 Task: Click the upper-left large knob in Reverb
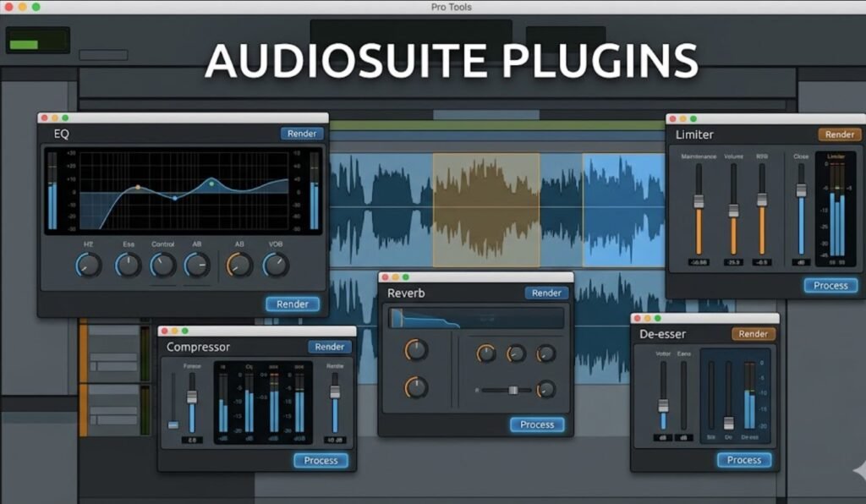(415, 350)
